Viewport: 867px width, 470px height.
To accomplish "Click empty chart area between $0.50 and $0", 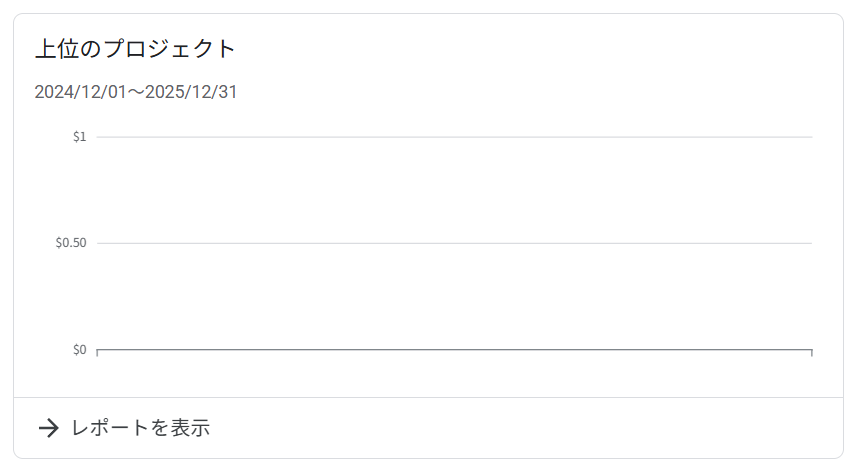I will point(455,297).
